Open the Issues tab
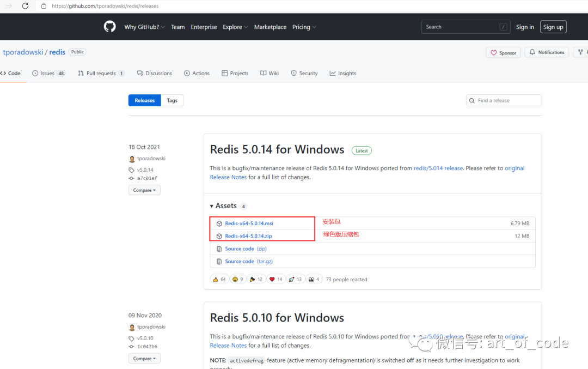The height and width of the screenshot is (369, 588). [48, 73]
